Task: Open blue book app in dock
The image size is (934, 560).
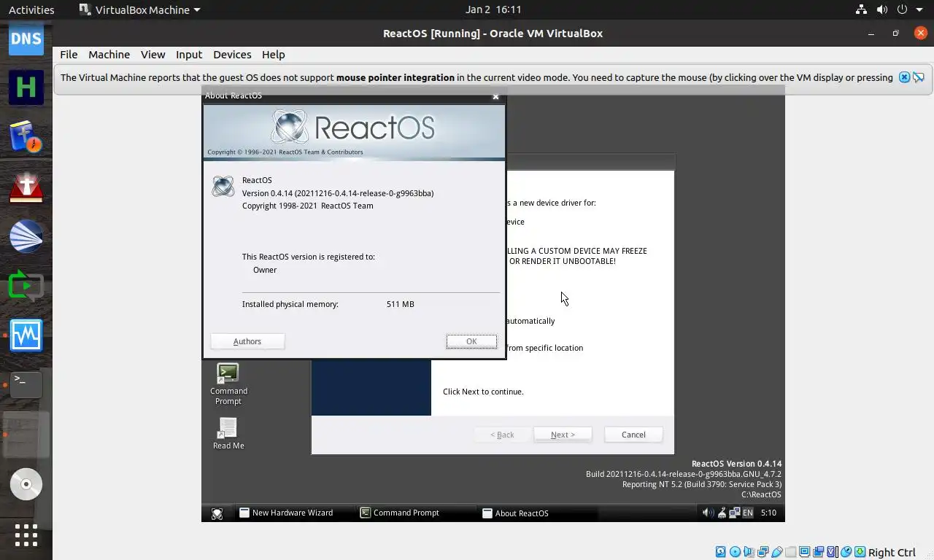Action: click(x=26, y=137)
